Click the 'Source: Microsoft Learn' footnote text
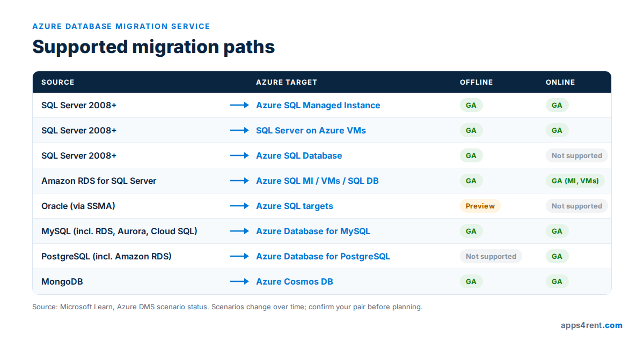Screen dimensions: 644x343 point(228,307)
